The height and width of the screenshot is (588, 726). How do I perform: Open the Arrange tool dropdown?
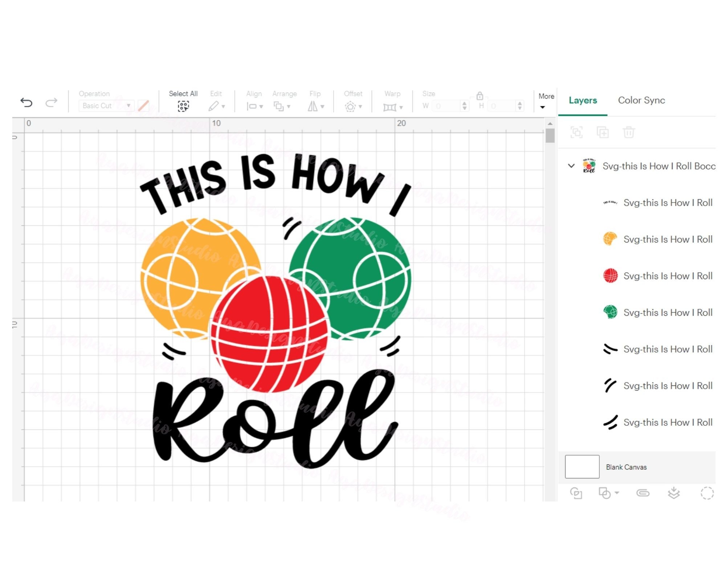tap(282, 106)
